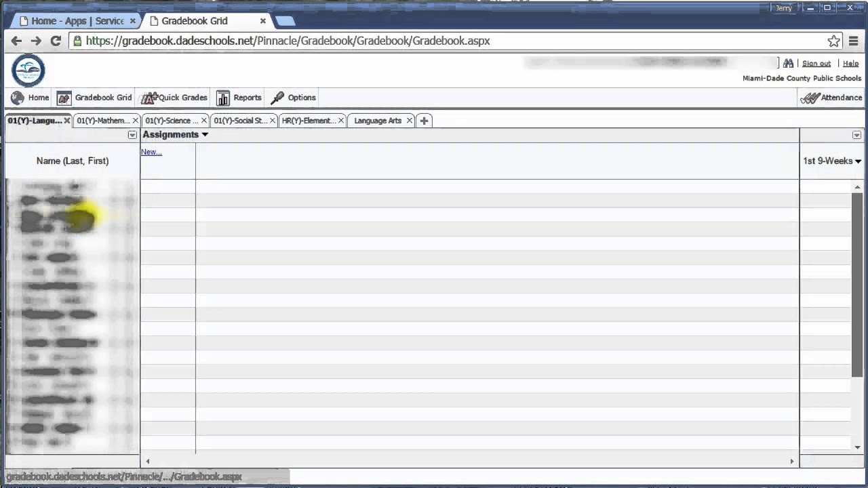
Task: Open Reports toolbar item
Action: pyautogui.click(x=239, y=98)
